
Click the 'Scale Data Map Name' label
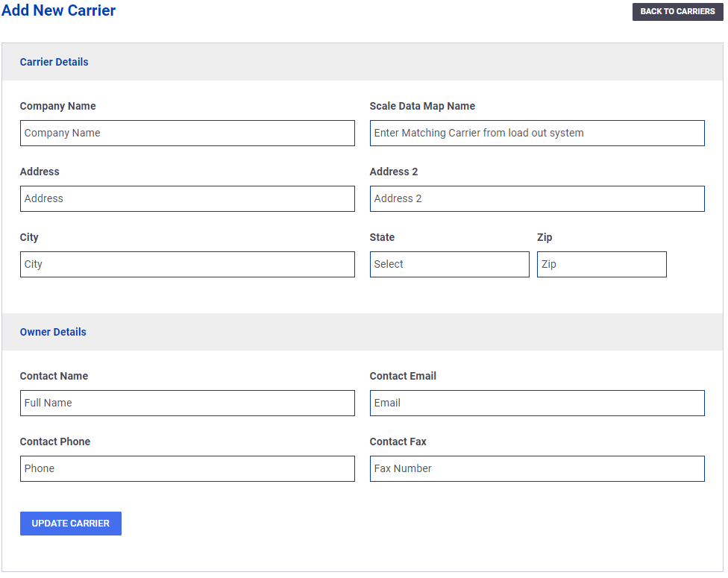click(x=422, y=106)
